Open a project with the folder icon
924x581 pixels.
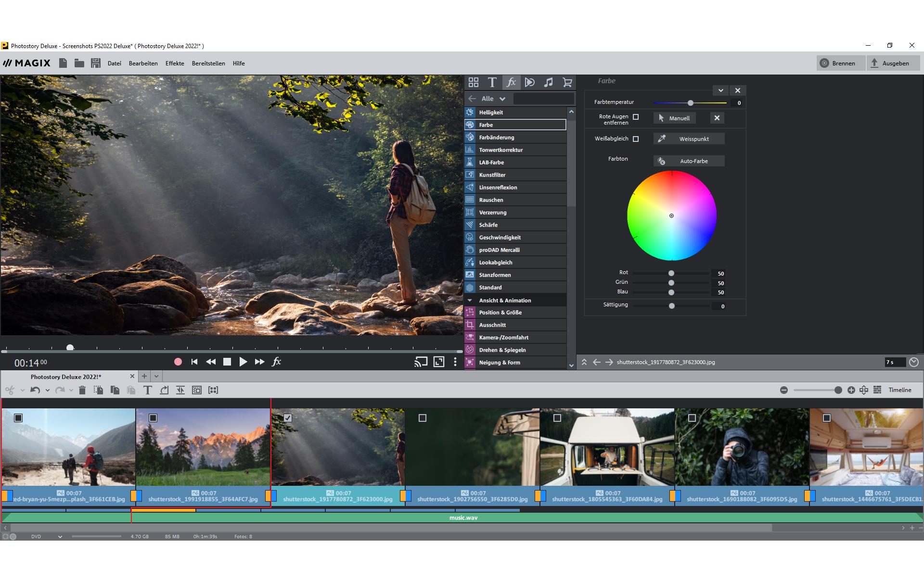coord(79,63)
